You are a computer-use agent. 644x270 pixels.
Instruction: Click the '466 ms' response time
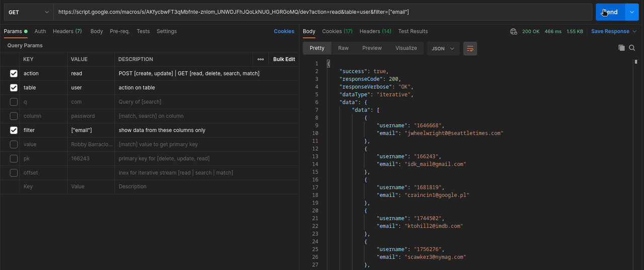pos(552,31)
